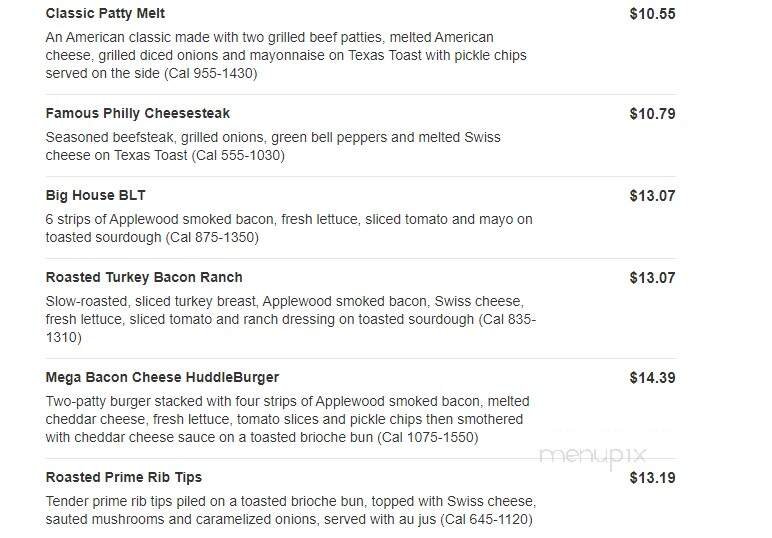Open the Big House BLT item

pyautogui.click(x=95, y=195)
